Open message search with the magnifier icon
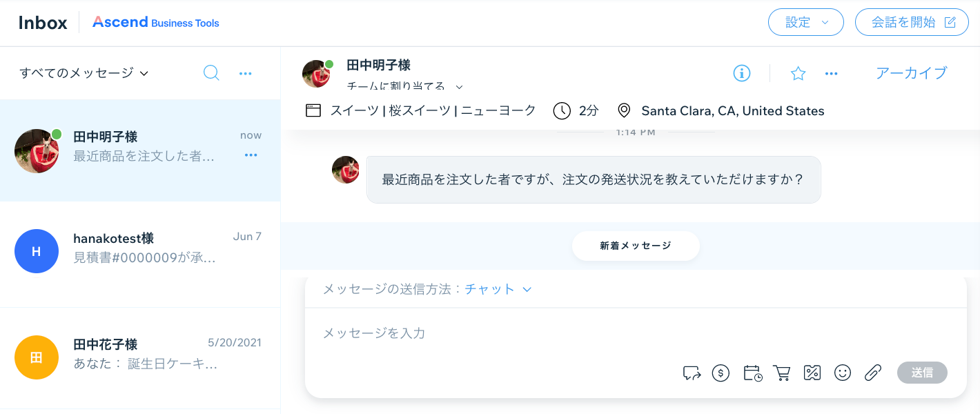 tap(211, 72)
